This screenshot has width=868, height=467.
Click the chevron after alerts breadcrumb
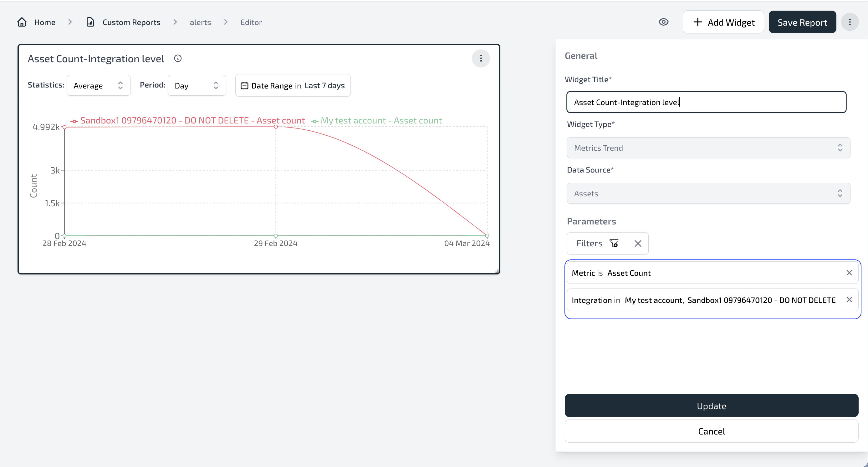226,22
